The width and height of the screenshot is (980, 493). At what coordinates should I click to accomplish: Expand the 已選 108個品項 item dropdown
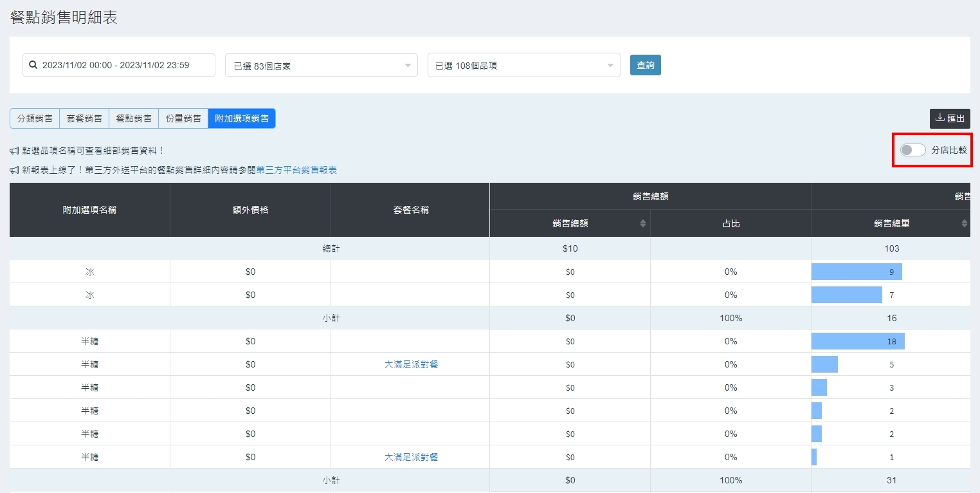(523, 65)
